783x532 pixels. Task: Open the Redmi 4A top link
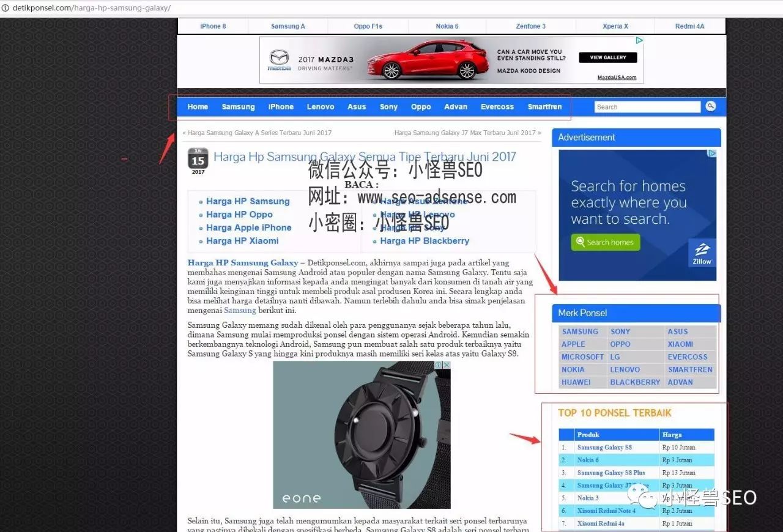tap(689, 26)
